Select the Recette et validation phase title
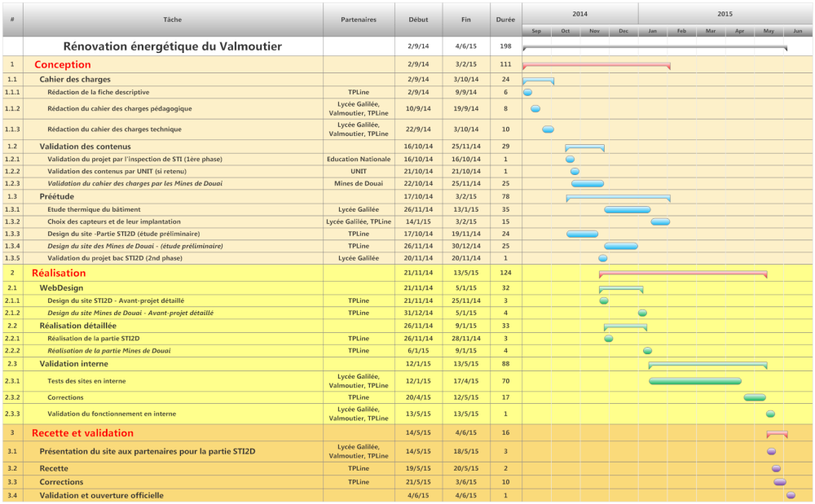Screen dimensions: 815x504 [x=82, y=433]
